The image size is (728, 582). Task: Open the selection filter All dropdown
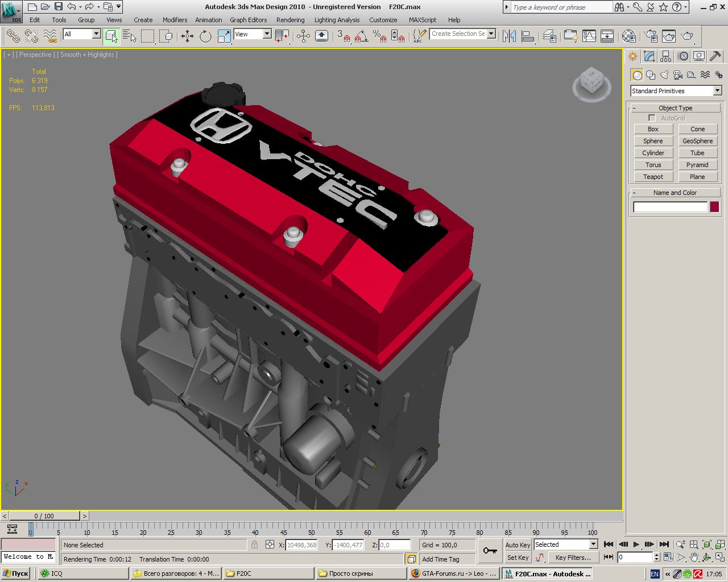81,34
